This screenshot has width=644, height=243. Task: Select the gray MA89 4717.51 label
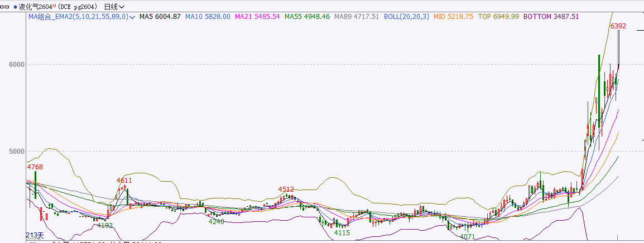click(356, 17)
